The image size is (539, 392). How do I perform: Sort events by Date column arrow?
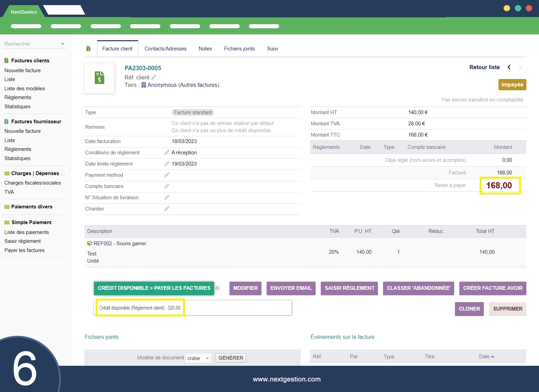492,357
